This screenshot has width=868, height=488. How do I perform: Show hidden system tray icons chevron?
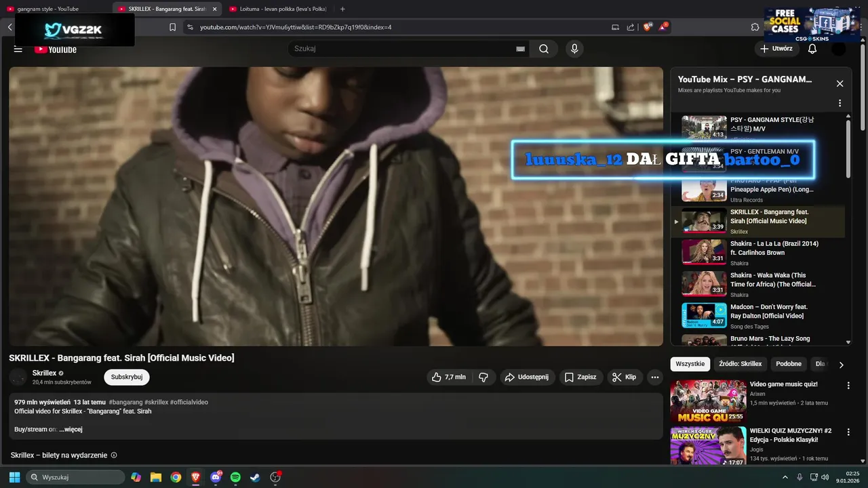tap(785, 477)
